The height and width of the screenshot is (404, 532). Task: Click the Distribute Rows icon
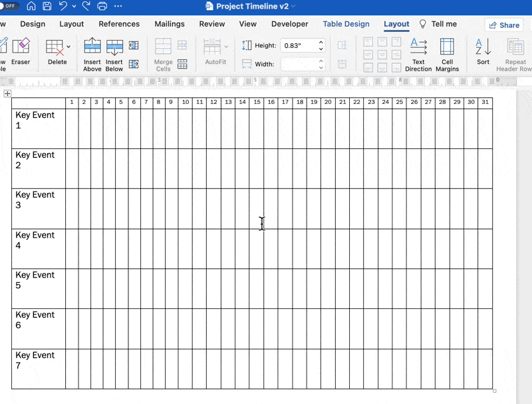point(342,45)
